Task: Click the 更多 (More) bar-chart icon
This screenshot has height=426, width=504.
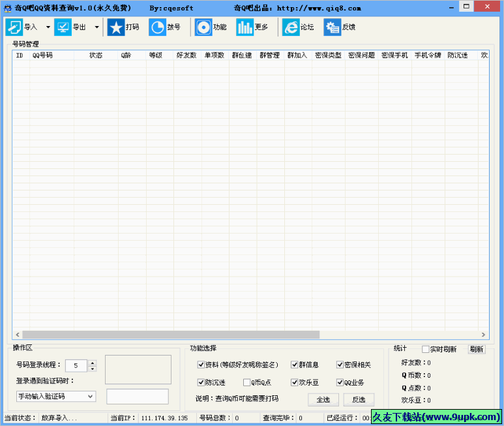Action: tap(245, 27)
